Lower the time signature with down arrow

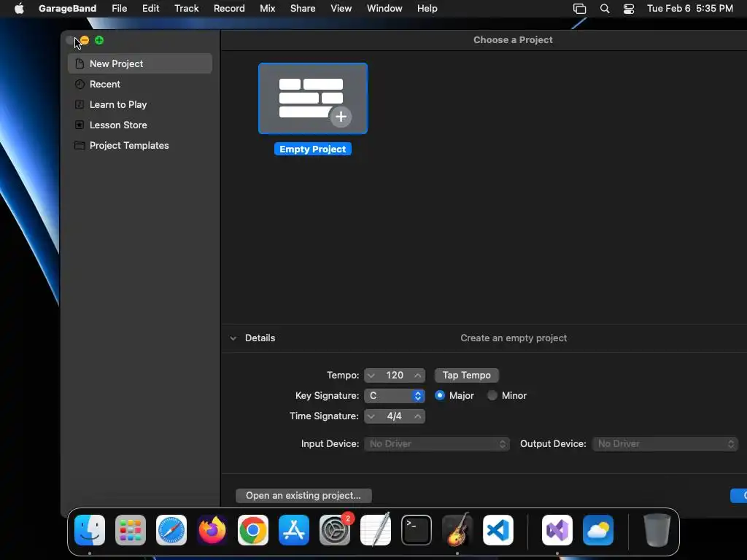pos(371,416)
